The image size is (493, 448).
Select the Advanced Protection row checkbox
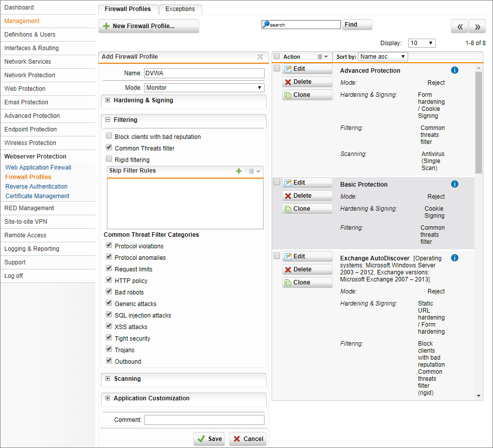tap(277, 68)
